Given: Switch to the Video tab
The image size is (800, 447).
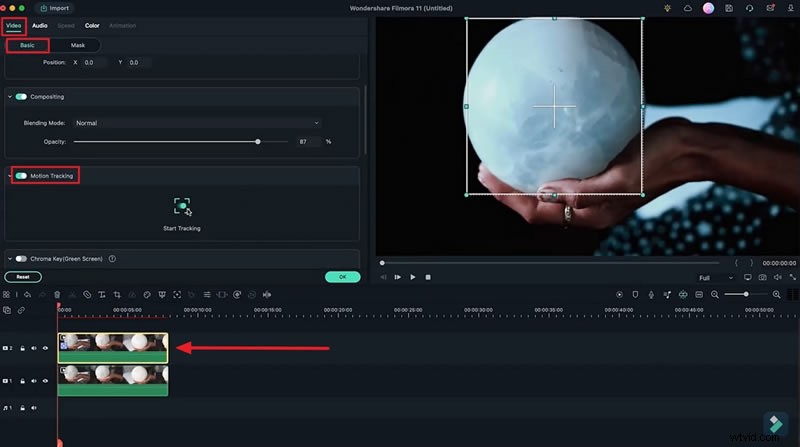Looking at the screenshot, I should [x=14, y=26].
